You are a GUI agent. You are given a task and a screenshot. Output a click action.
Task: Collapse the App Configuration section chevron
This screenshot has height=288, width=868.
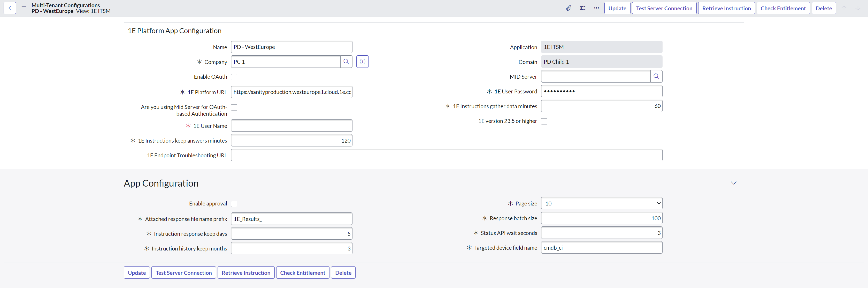(x=733, y=183)
